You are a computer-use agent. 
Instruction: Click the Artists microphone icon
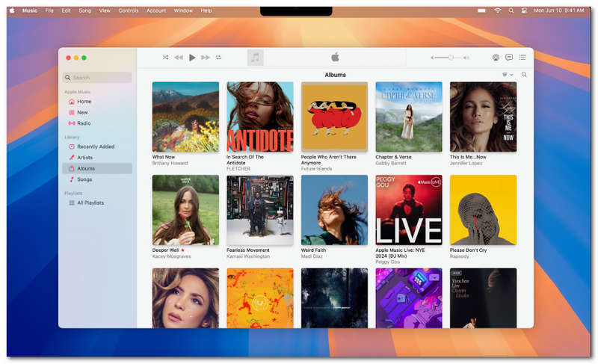pyautogui.click(x=71, y=158)
